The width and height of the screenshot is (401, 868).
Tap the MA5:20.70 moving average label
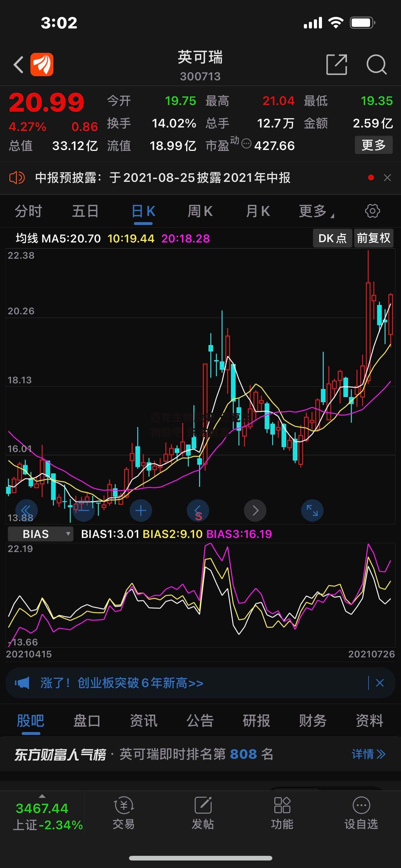pyautogui.click(x=71, y=239)
